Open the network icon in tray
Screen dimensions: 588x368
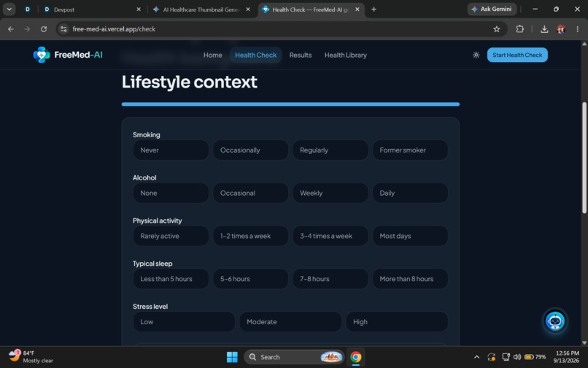tap(506, 357)
